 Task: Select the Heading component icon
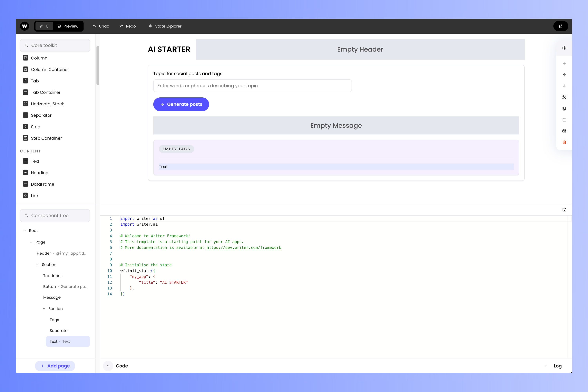point(25,172)
